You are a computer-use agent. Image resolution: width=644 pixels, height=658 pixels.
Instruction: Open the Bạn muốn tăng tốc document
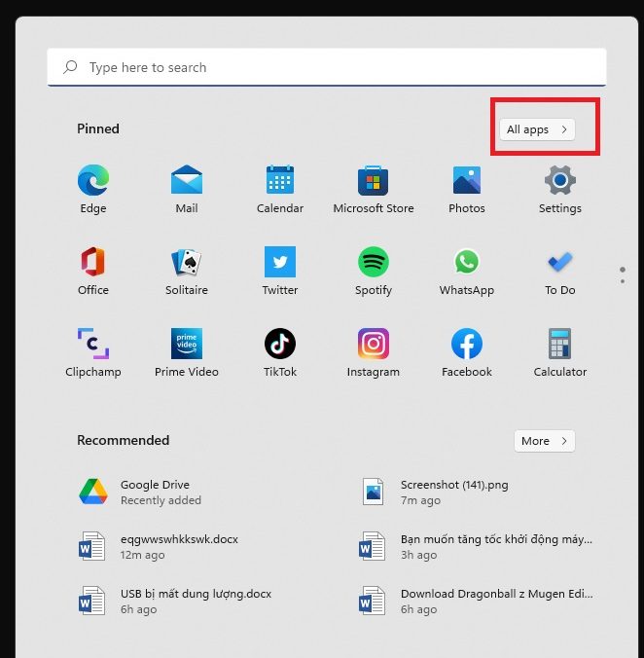pos(475,546)
